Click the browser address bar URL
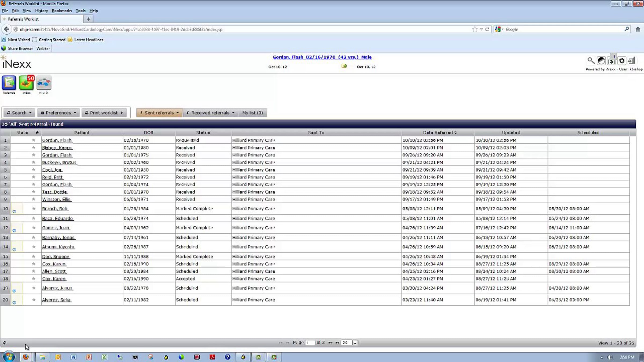644x362 pixels. (121, 29)
